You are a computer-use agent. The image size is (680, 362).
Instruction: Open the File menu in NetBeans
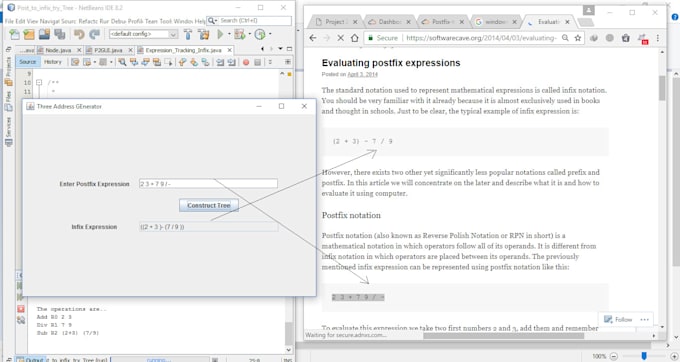(9, 21)
